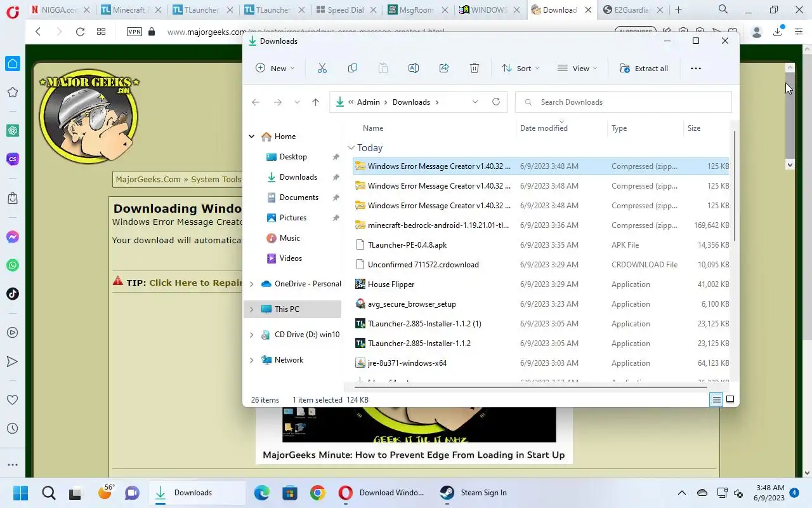Viewport: 812px width, 508px height.
Task: Click the Opera sidebar home icon
Action: click(x=13, y=63)
